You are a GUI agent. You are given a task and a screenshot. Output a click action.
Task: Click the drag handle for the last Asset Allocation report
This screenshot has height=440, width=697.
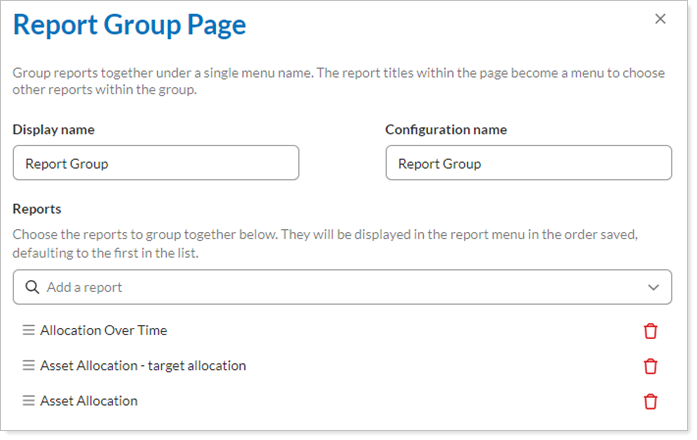point(29,401)
